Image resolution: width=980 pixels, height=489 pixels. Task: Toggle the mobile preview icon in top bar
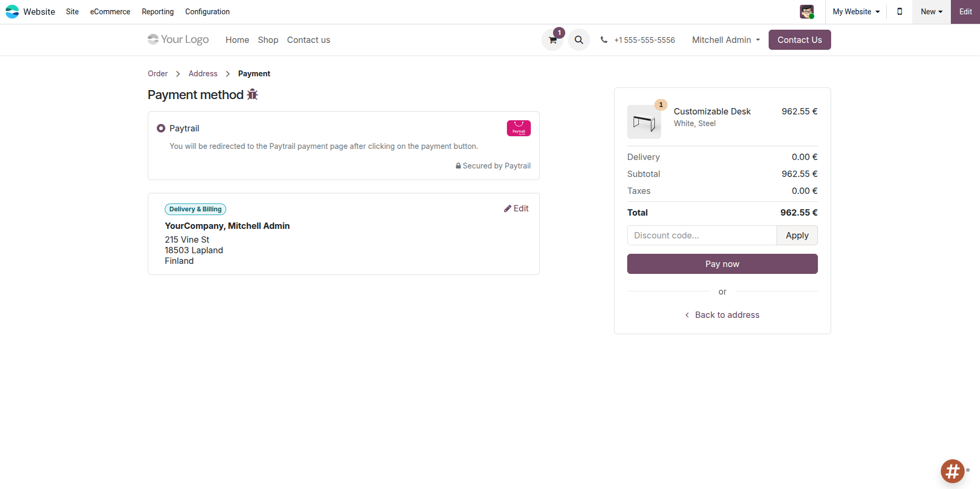coord(899,11)
